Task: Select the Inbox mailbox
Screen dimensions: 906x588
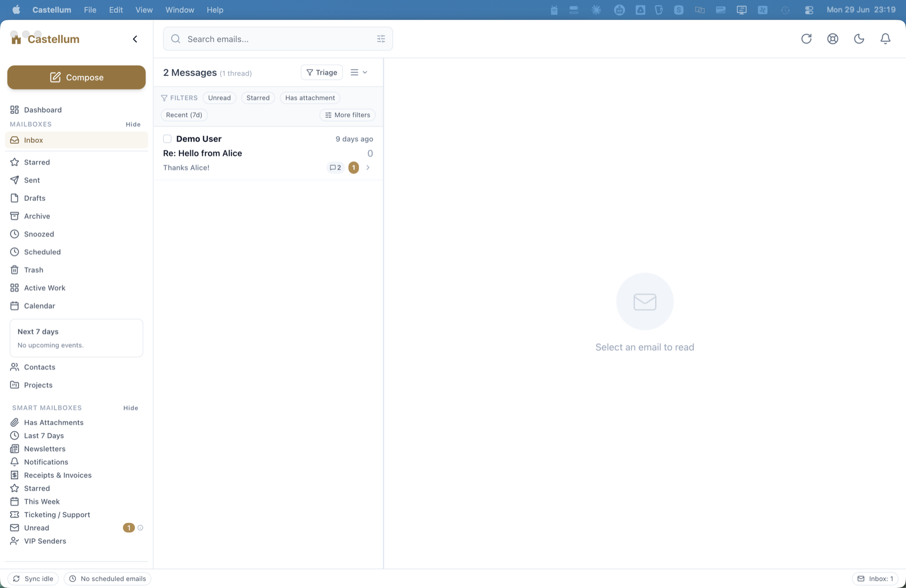Action: (76, 140)
